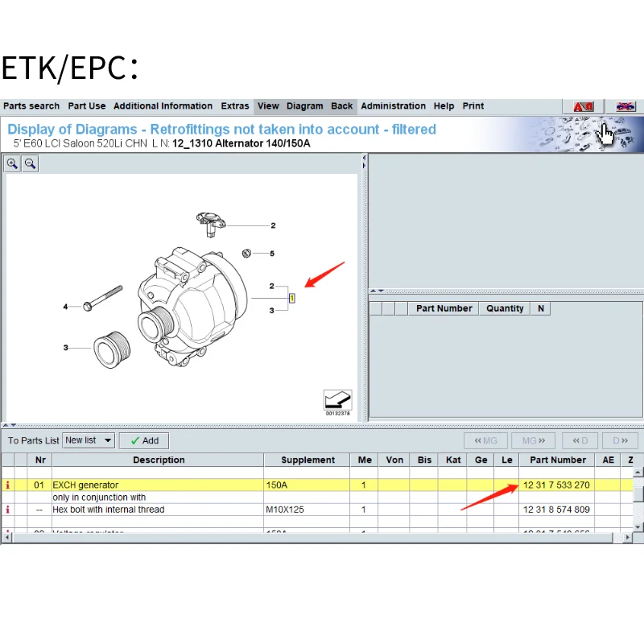Open the Part Use menu
This screenshot has height=644, width=644.
87,106
